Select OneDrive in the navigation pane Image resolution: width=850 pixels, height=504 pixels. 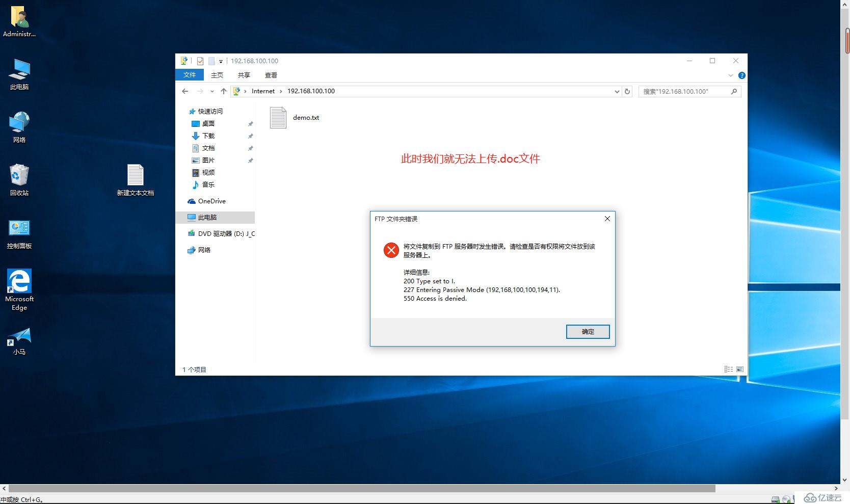[x=206, y=201]
